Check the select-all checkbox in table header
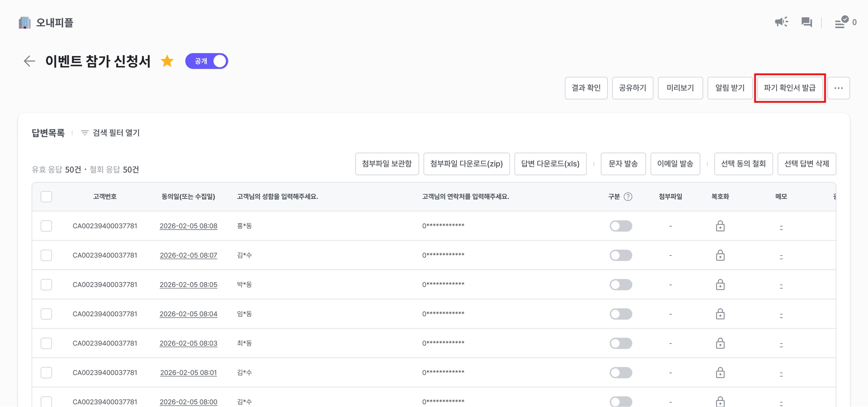This screenshot has height=407, width=868. [x=46, y=197]
